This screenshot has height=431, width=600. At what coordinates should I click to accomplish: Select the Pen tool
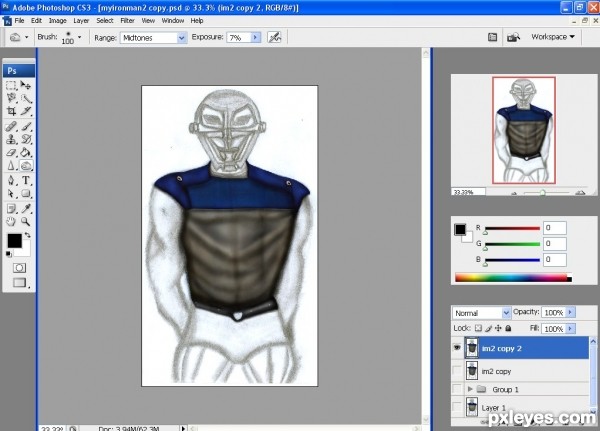click(11, 180)
